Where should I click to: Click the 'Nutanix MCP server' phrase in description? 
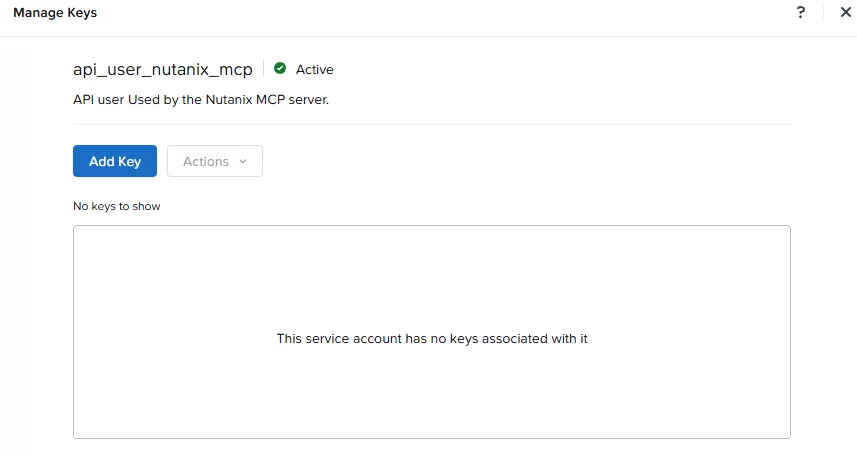tap(267, 100)
